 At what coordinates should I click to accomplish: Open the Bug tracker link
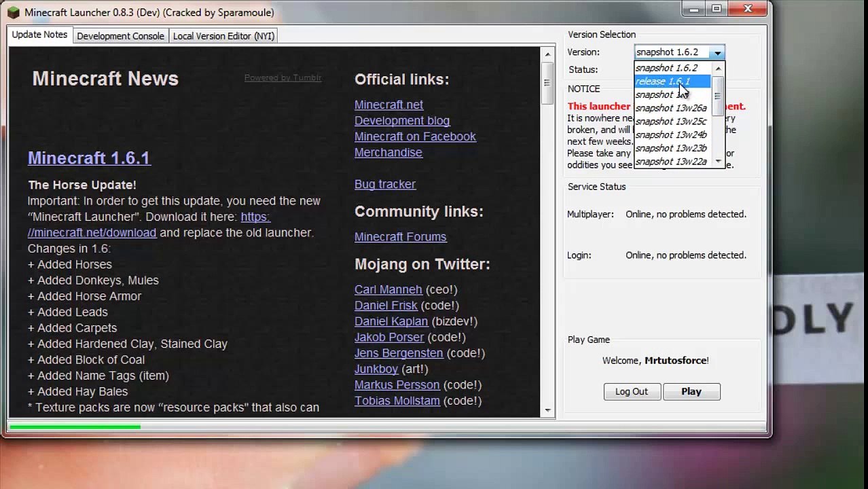[x=385, y=184]
